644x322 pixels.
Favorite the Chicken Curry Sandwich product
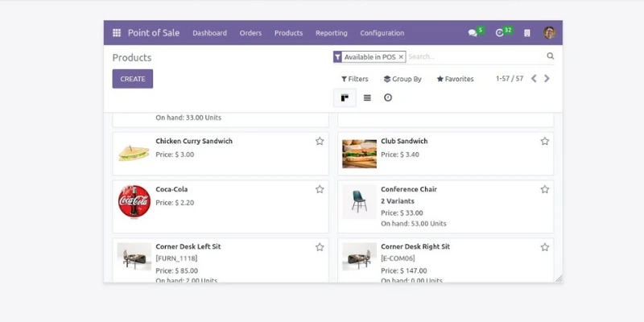(320, 142)
